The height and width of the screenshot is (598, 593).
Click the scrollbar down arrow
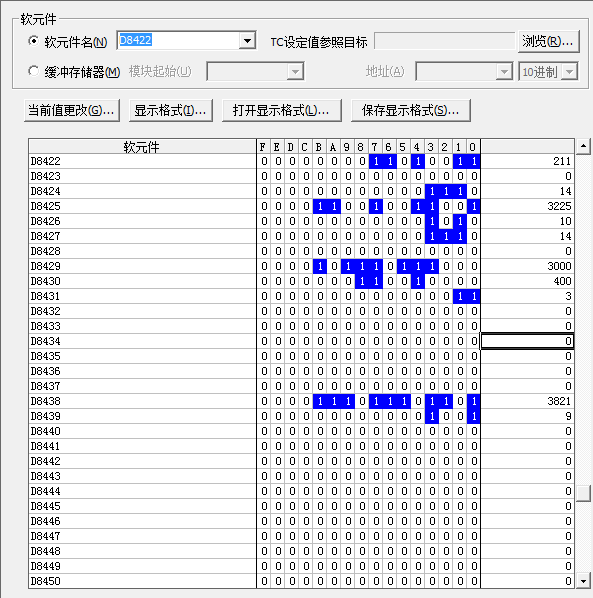(x=583, y=581)
